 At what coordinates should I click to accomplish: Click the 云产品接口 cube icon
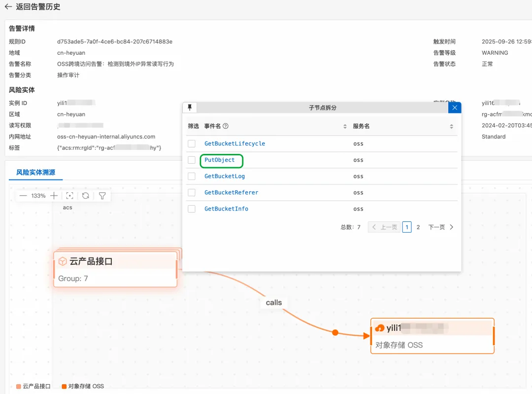tap(63, 261)
